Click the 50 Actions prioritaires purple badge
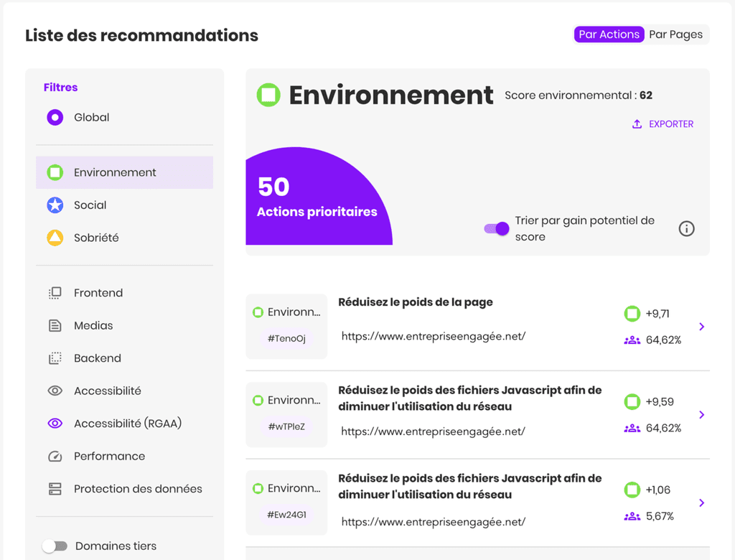The height and width of the screenshot is (560, 735). pos(319,197)
